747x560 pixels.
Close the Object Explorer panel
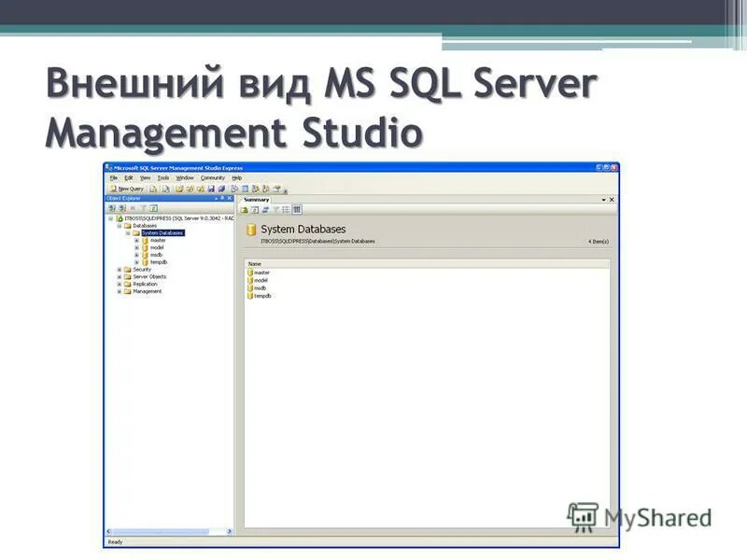click(230, 198)
